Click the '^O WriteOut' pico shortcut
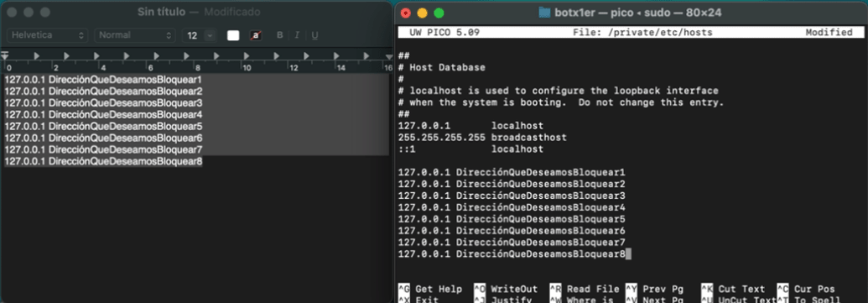The width and height of the screenshot is (868, 303). 506,290
